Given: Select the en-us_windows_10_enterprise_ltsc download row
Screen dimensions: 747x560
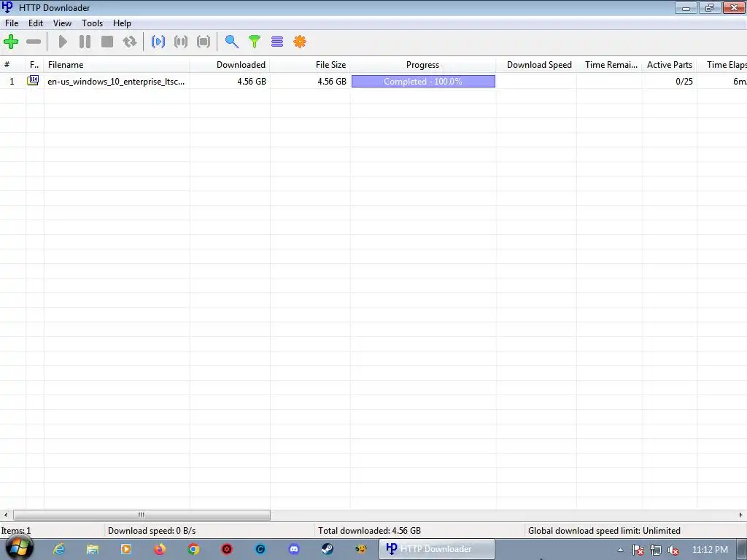Looking at the screenshot, I should [x=373, y=82].
